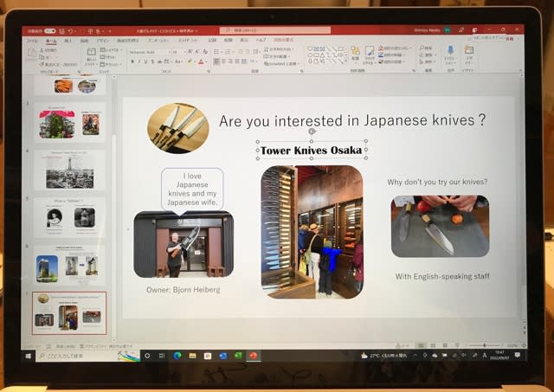Viewport: 554px width, 392px height.
Task: Select slide thumbnail with two round portraits
Action: [x=69, y=217]
